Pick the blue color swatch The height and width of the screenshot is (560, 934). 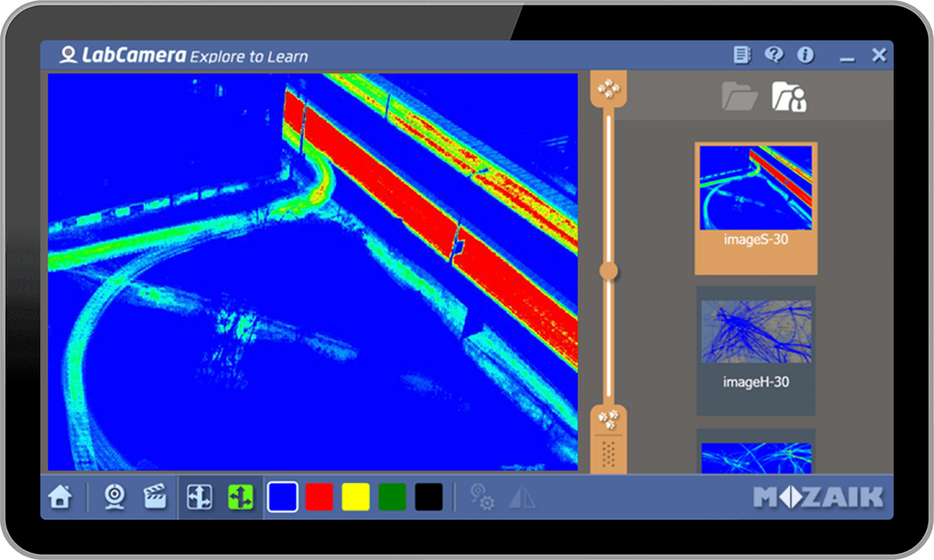tap(283, 497)
